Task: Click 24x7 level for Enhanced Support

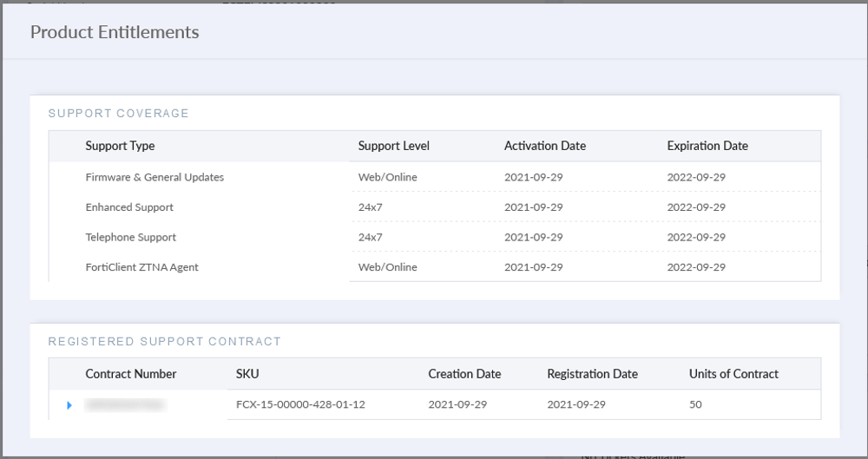Action: click(x=371, y=207)
